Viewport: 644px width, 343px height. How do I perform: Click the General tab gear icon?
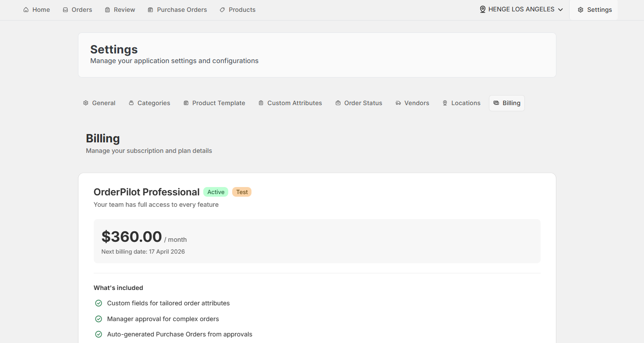(x=85, y=103)
